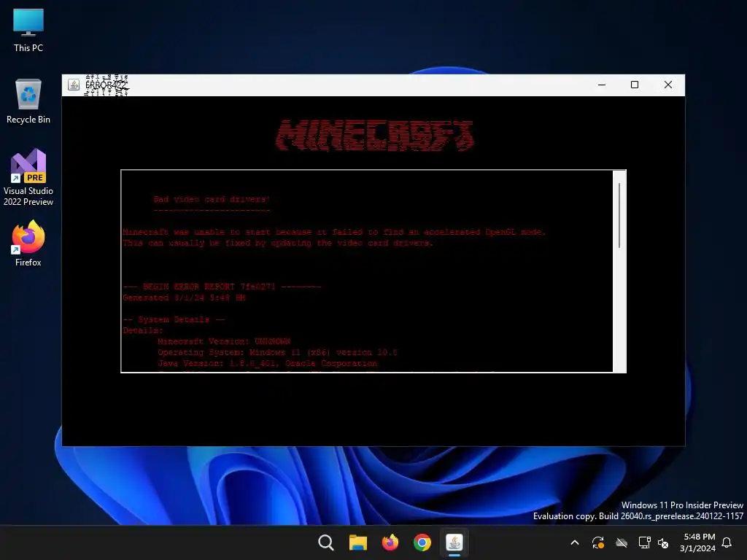
Task: Open This PC desktop icon
Action: tap(28, 30)
